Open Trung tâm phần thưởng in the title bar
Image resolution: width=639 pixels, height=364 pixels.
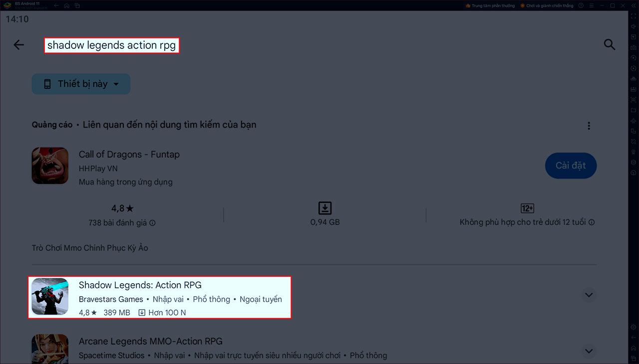tap(490, 5)
